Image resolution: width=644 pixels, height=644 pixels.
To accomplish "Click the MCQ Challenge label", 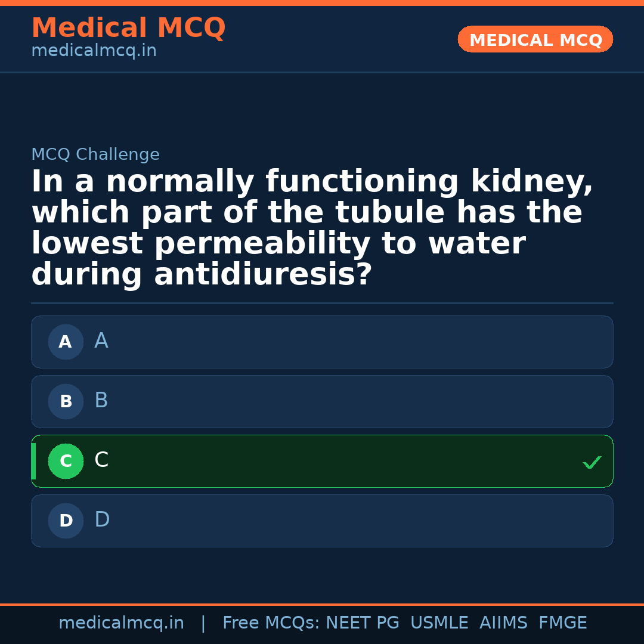I will coord(95,155).
